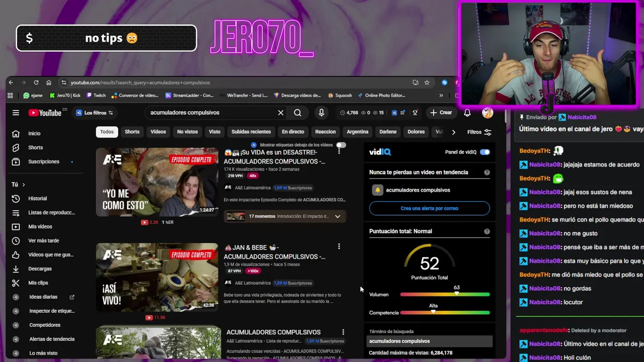Open options for ACUMULADORES COMPULSIVOS playlist
644x362 pixels.
click(343, 332)
